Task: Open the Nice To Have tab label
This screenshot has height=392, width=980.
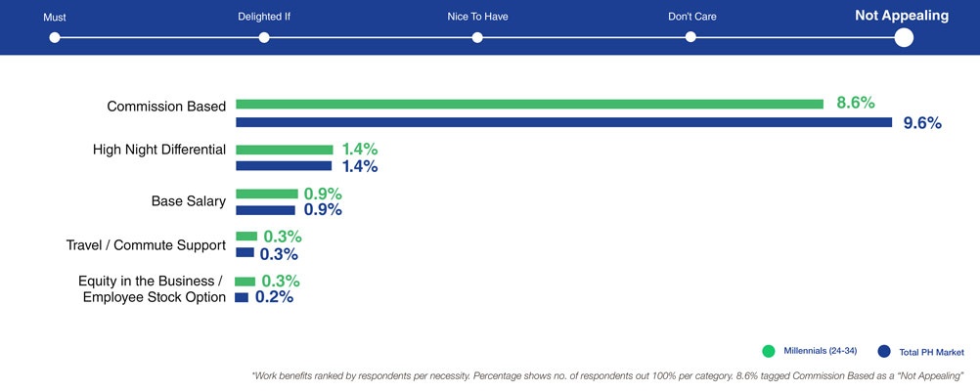Action: coord(477,17)
